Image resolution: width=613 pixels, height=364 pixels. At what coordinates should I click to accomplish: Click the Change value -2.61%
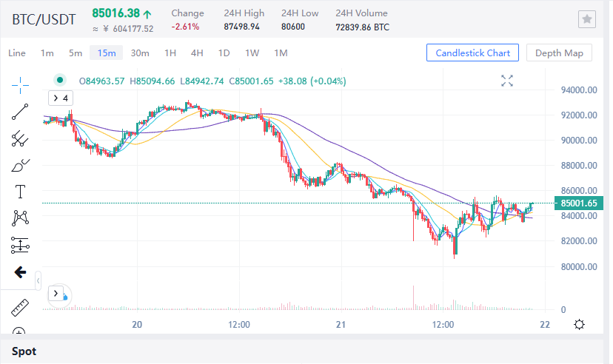pos(185,27)
